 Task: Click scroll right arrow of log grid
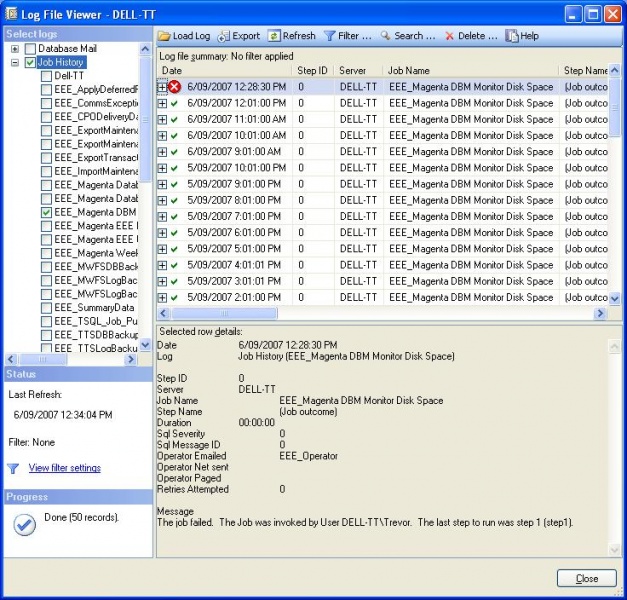tap(600, 314)
